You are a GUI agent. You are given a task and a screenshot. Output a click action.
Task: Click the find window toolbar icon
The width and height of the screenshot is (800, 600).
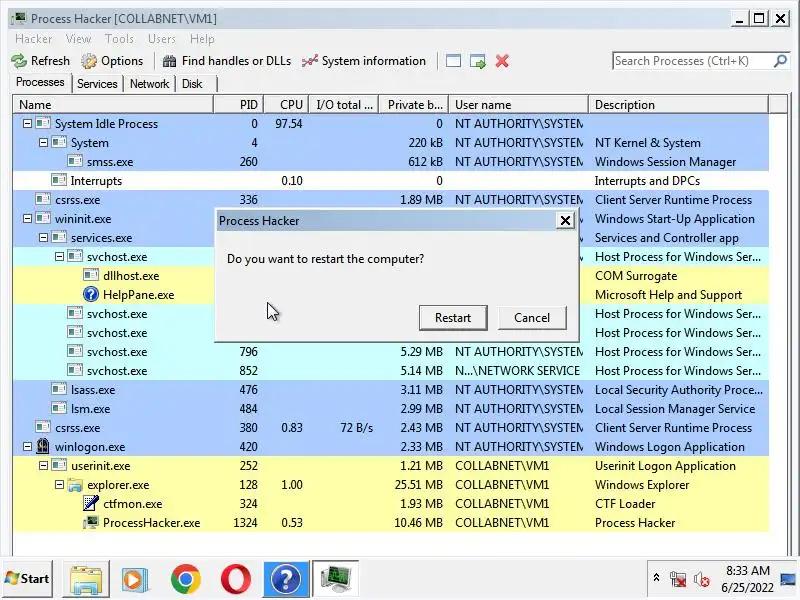coord(453,61)
